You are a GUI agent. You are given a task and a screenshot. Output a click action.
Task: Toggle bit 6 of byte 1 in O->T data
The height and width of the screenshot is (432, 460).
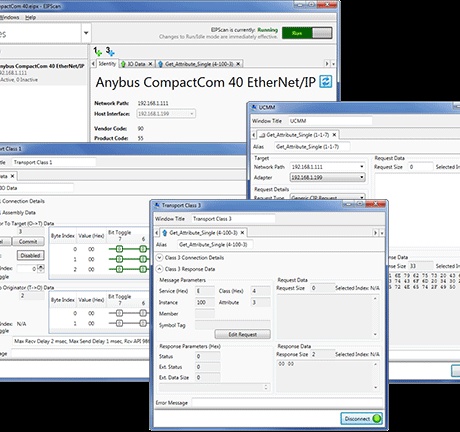(x=143, y=259)
